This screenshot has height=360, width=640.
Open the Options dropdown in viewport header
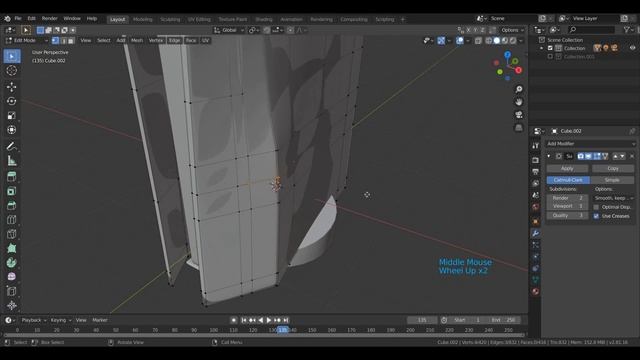coord(513,30)
